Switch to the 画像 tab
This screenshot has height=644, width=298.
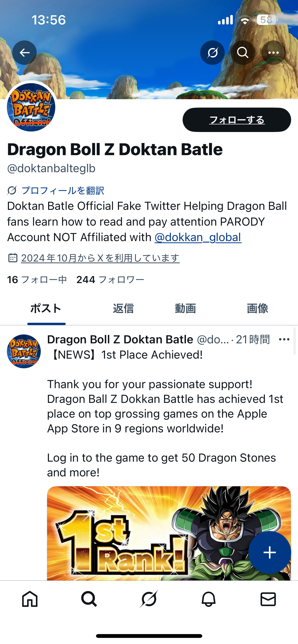pos(258,309)
